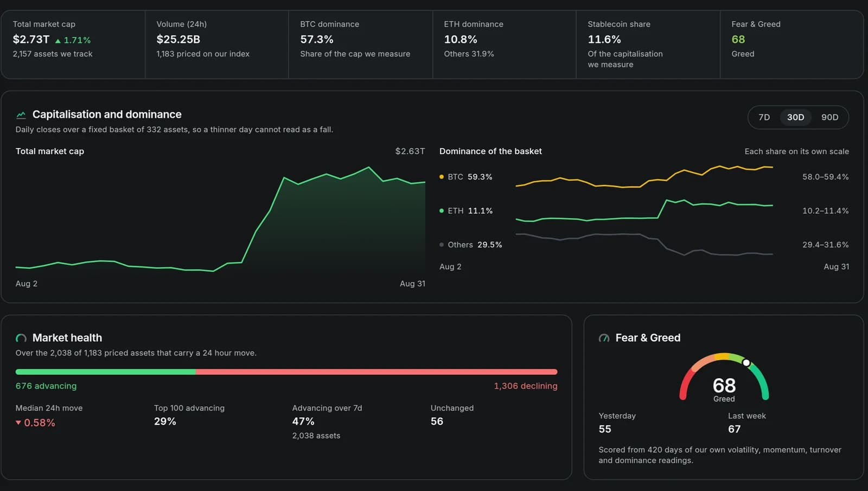
Task: Click the Fear & Greed gauge needle marker
Action: 746,362
